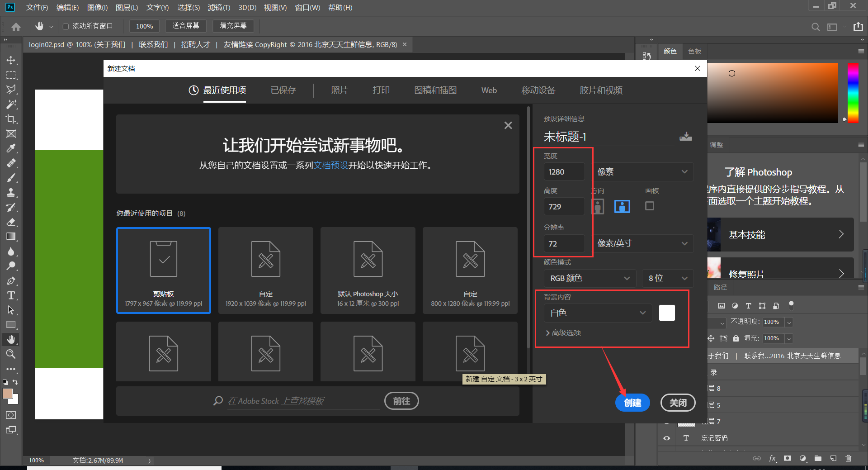Screen dimensions: 868x470
Task: Select the Path Selection tool
Action: 11,310
